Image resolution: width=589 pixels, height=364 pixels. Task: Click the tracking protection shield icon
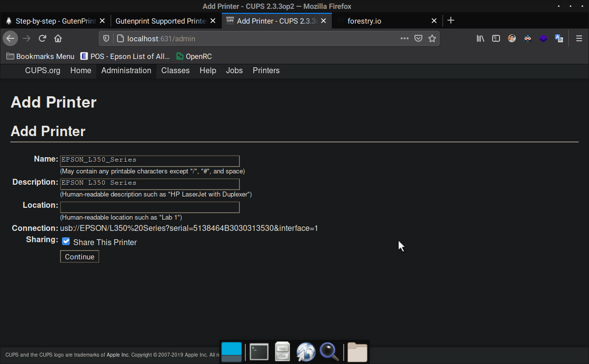tap(106, 38)
